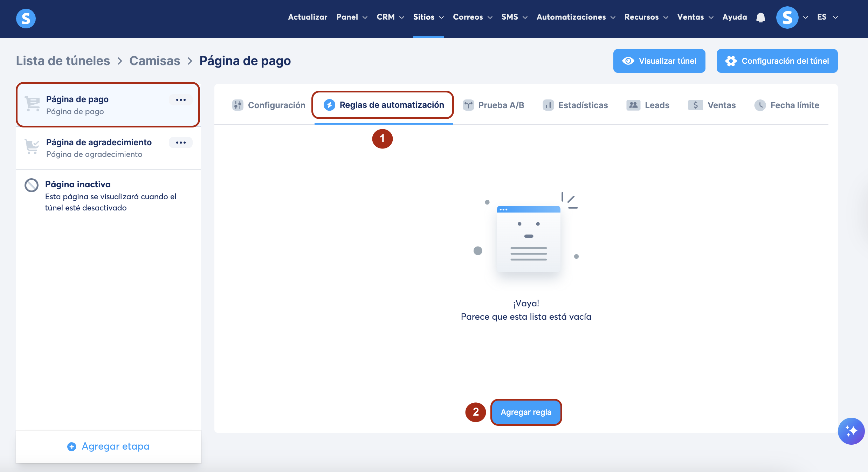
Task: Expand the CRM dropdown
Action: click(x=390, y=17)
